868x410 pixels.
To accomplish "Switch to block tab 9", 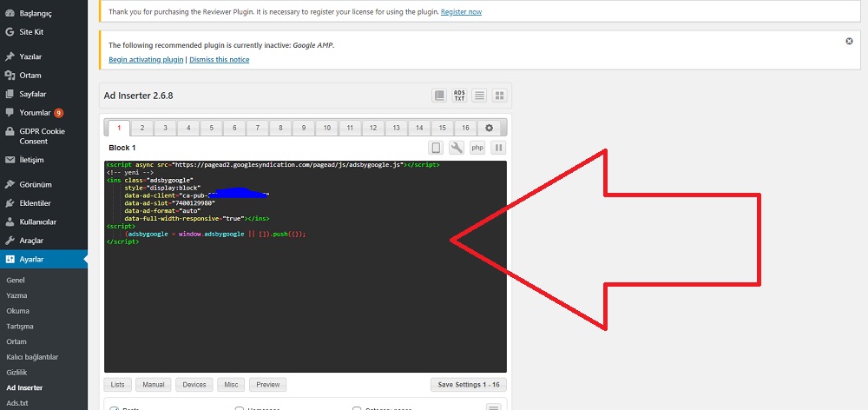I will click(x=304, y=128).
